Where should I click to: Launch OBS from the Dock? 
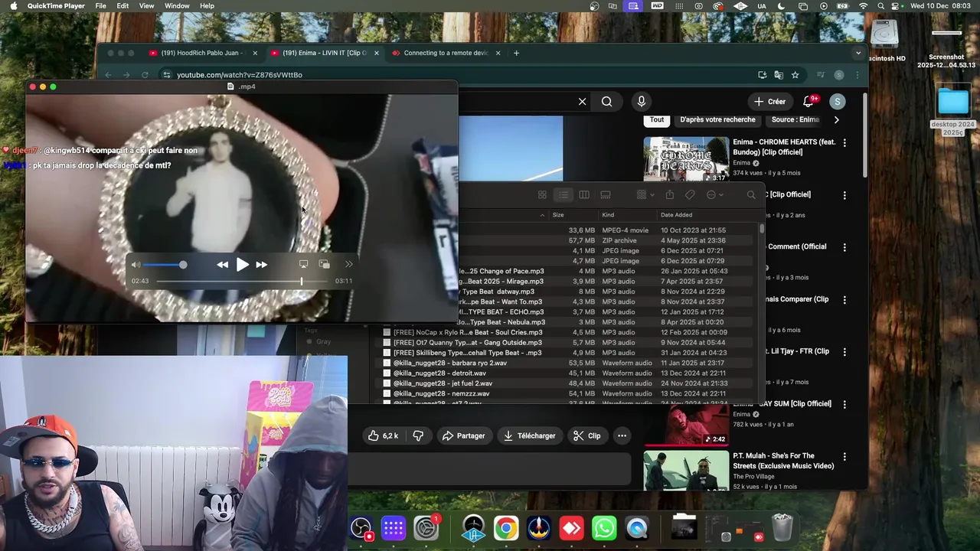361,529
